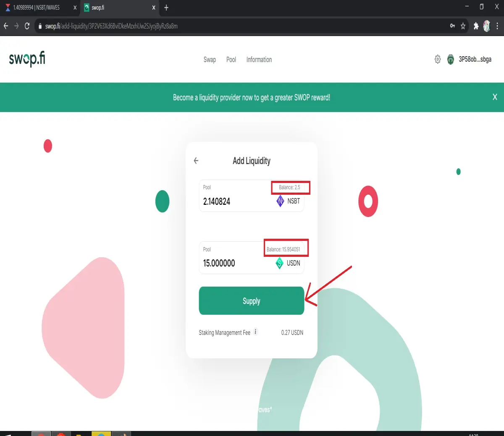Click the USDN token icon
Viewport: 504px width, 436px height.
pyautogui.click(x=279, y=263)
